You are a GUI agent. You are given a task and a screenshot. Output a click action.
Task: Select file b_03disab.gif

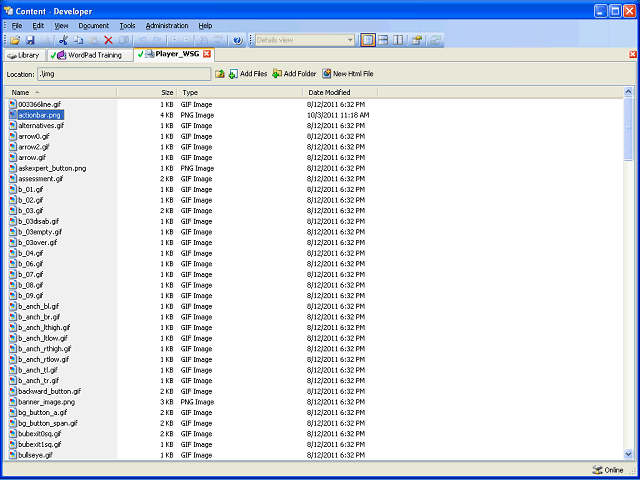click(x=38, y=221)
